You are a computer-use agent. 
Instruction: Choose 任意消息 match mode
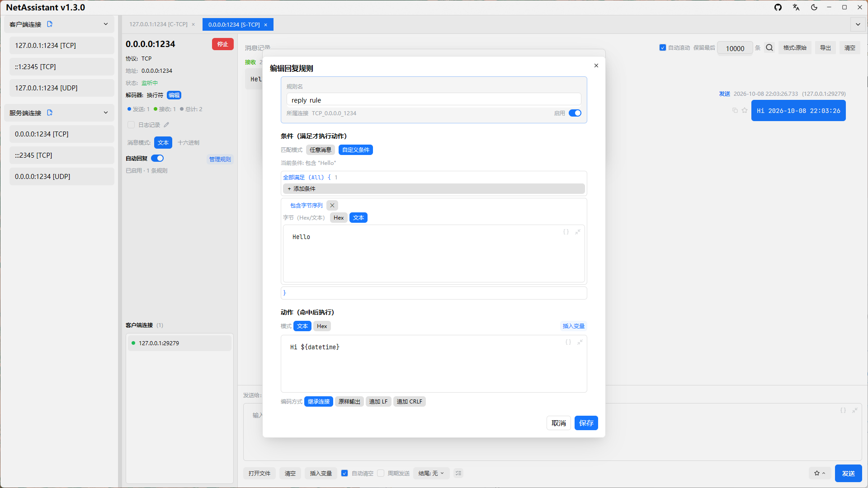321,150
